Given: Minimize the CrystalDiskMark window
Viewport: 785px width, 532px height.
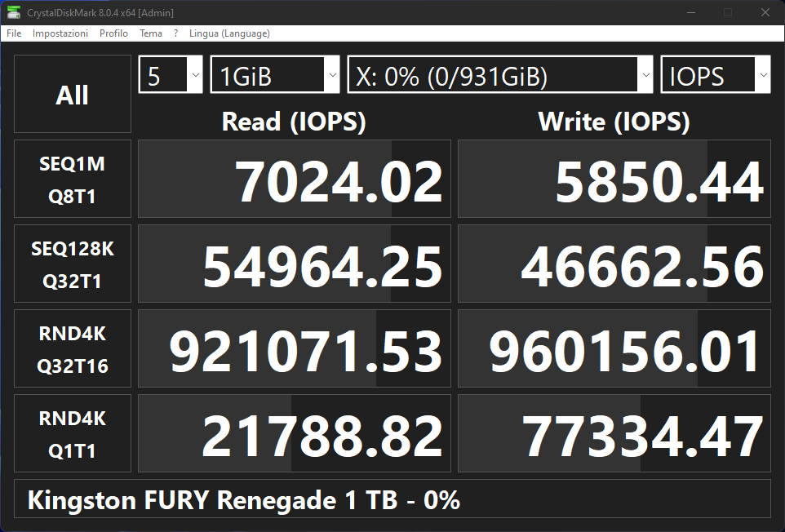Looking at the screenshot, I should [x=691, y=12].
